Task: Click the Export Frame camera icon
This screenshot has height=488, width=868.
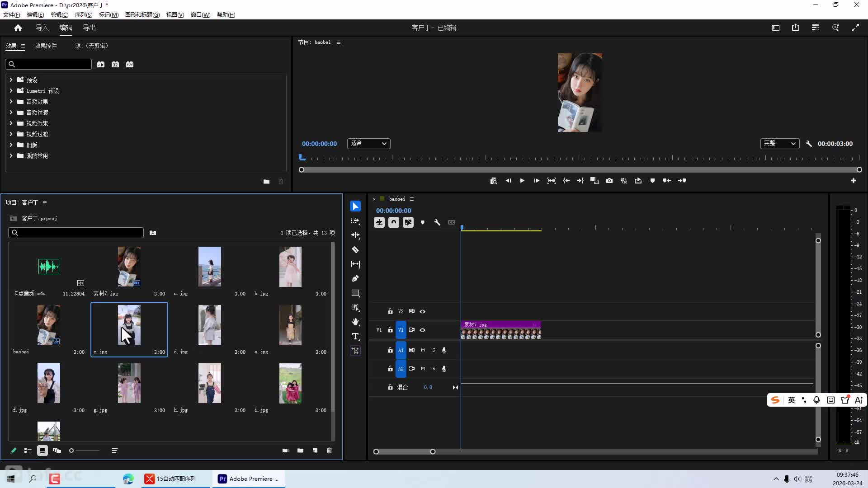Action: coord(609,181)
